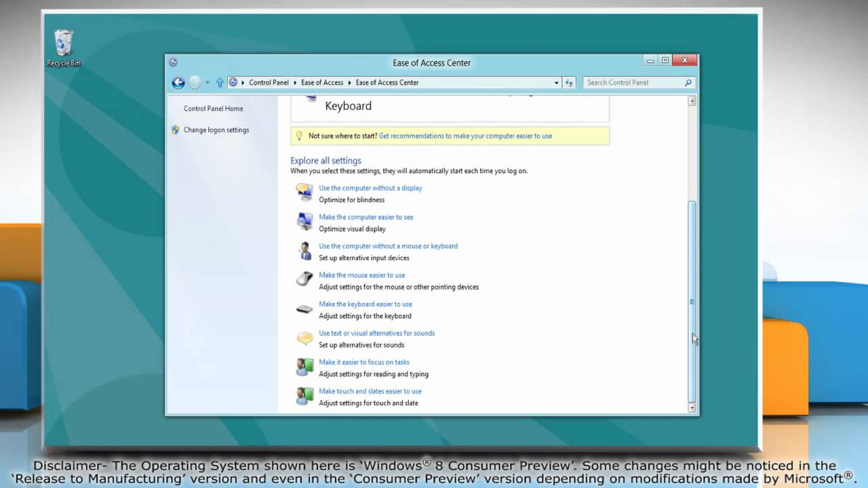Select Ease of Access Center breadcrumb segment
The image size is (868, 488).
click(387, 83)
